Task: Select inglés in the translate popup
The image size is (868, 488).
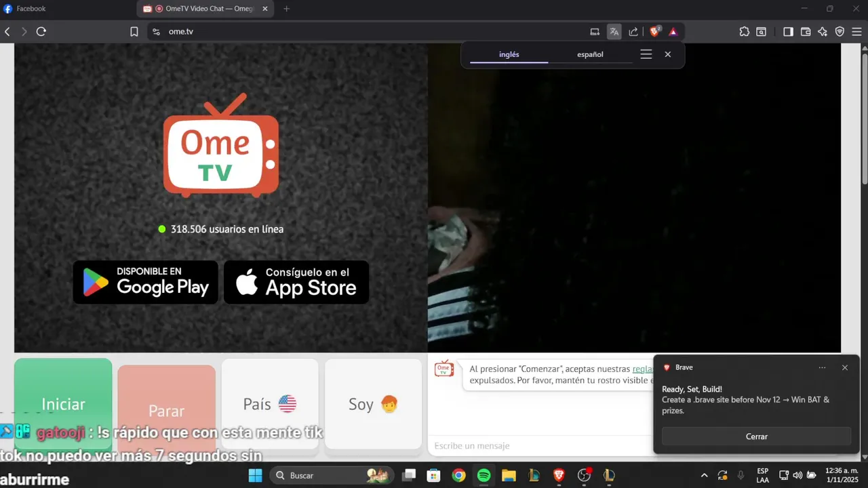Action: [x=509, y=54]
